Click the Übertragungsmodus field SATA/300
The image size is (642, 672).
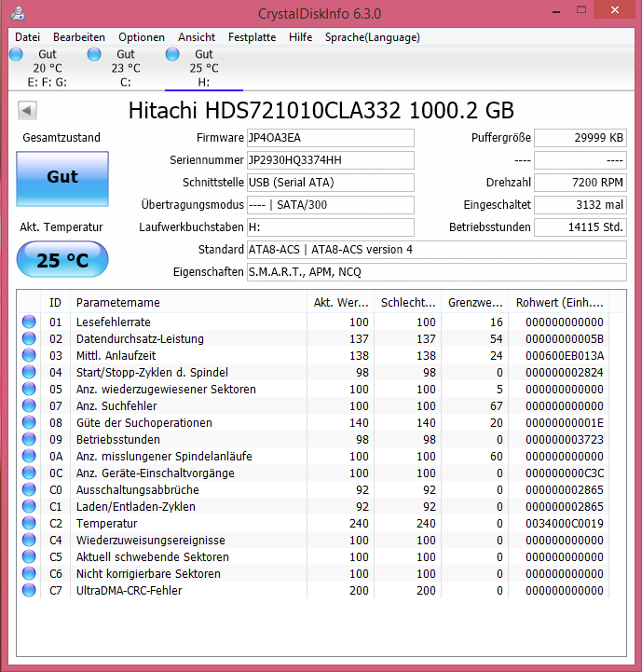331,205
